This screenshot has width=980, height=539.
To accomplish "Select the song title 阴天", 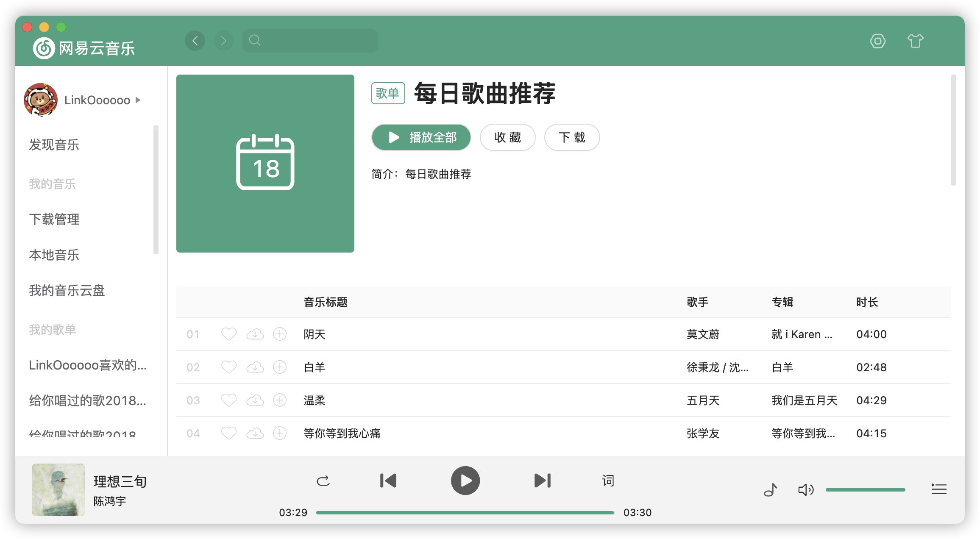I will (x=315, y=334).
